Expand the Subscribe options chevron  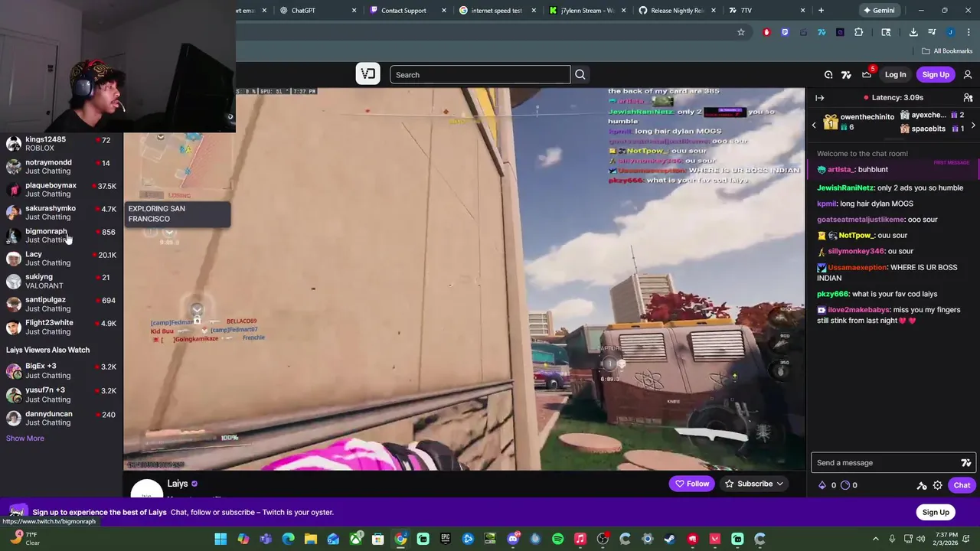[779, 484]
